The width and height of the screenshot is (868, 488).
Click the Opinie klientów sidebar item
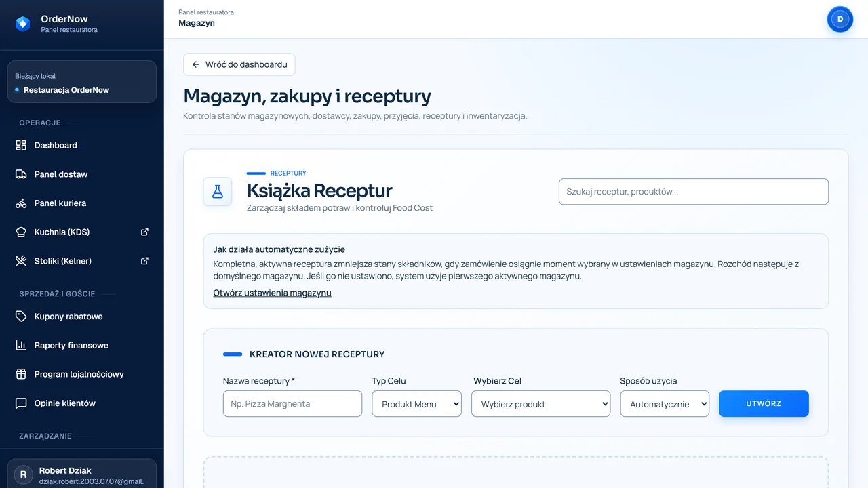(82, 403)
